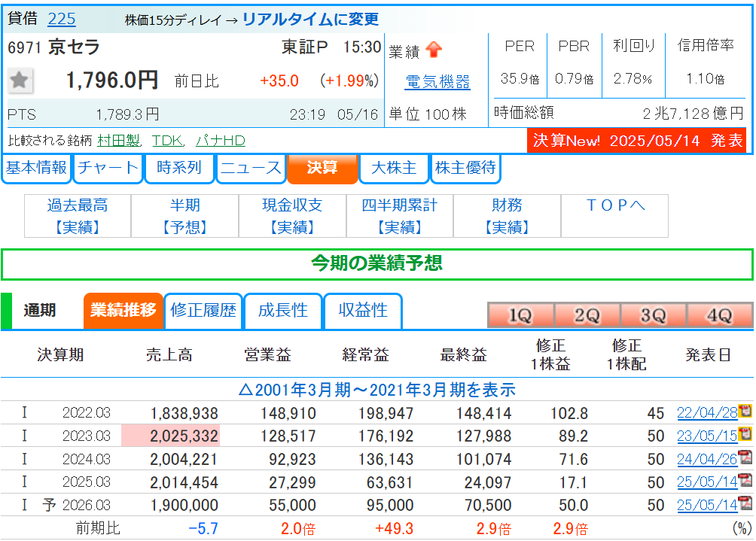This screenshot has height=541, width=756.
Task: Select the 業績推移 tab
Action: 123,311
